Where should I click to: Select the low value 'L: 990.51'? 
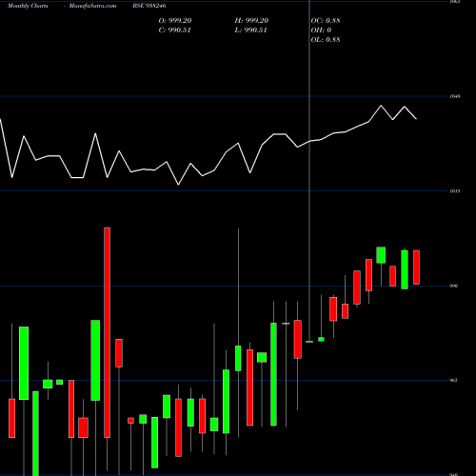coord(250,30)
